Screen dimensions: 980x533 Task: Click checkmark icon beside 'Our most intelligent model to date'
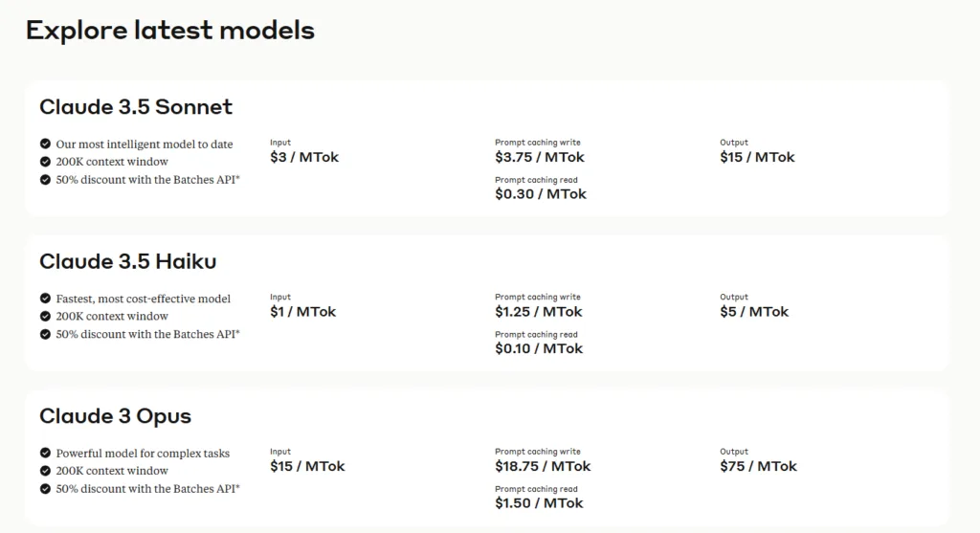pos(45,144)
